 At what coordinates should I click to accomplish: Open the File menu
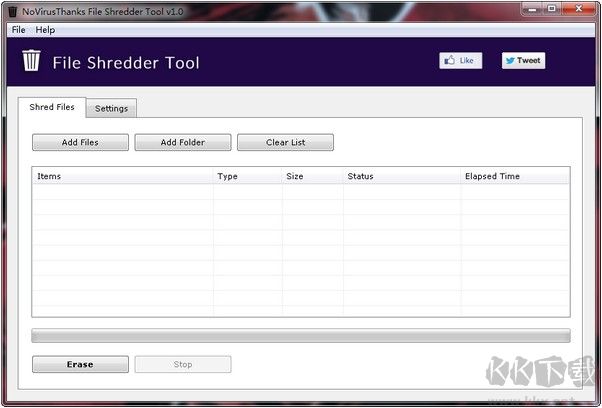(x=18, y=30)
